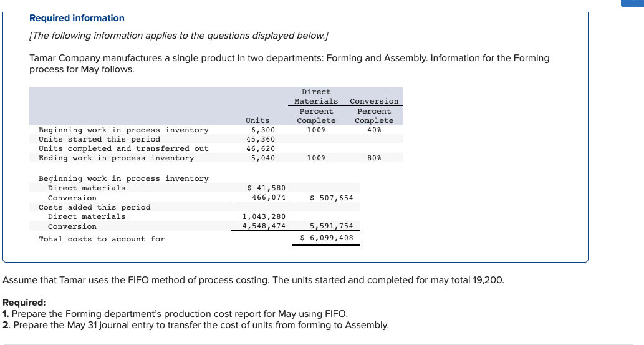The image size is (644, 345).
Task: Click the 6,300 beginning units value
Action: 263,130
